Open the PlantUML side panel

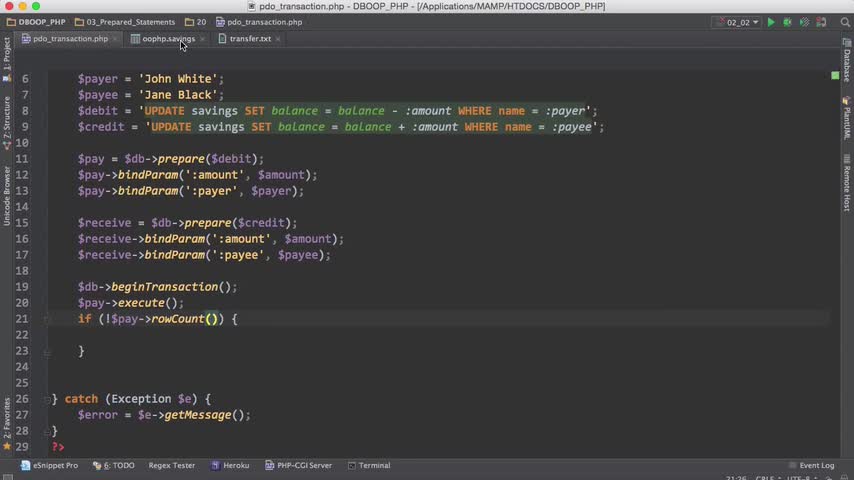point(847,118)
